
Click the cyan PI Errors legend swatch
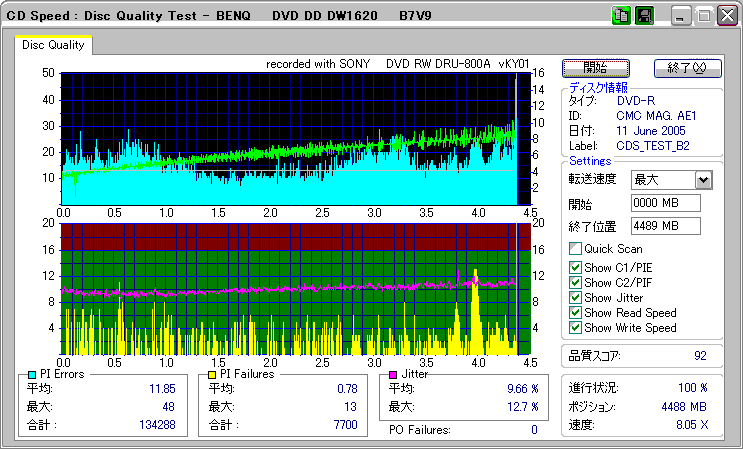click(x=32, y=374)
